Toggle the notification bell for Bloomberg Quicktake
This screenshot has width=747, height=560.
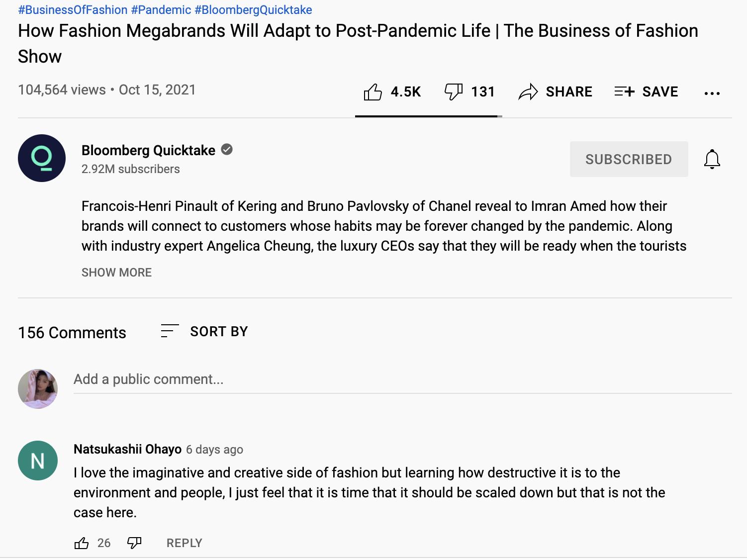pos(712,159)
